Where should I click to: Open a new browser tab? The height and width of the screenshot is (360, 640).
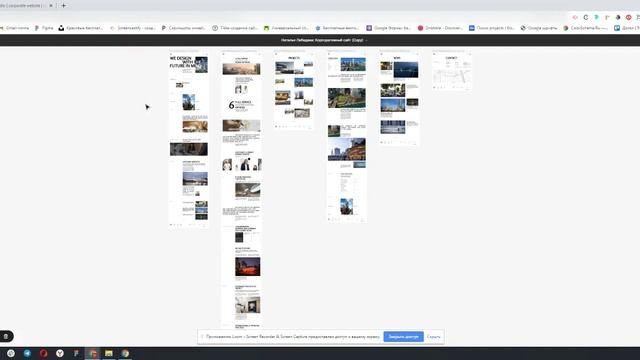[63, 6]
